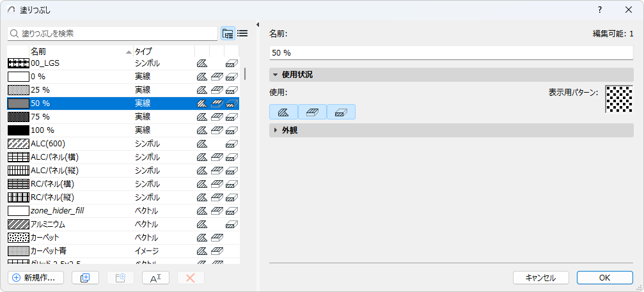Click the drafting fill icon in the カーペット青 row

click(201, 250)
